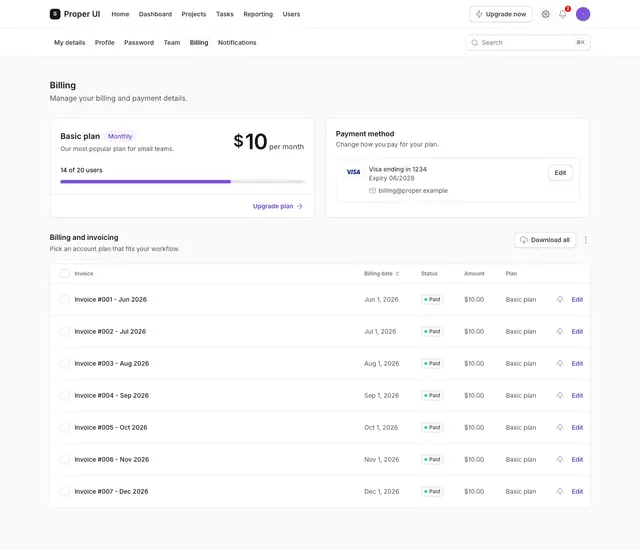
Task: Click the Upgrade now button
Action: 500,14
